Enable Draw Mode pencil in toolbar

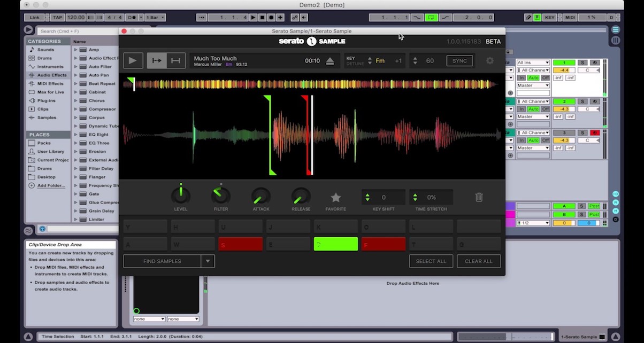coord(528,18)
